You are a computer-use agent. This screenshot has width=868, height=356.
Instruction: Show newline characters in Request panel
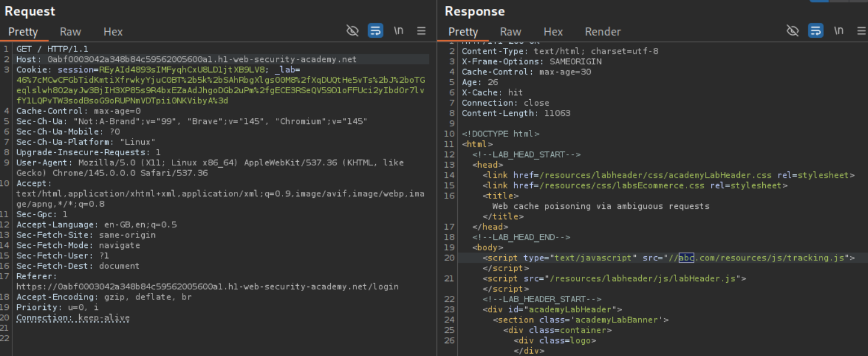pos(399,31)
